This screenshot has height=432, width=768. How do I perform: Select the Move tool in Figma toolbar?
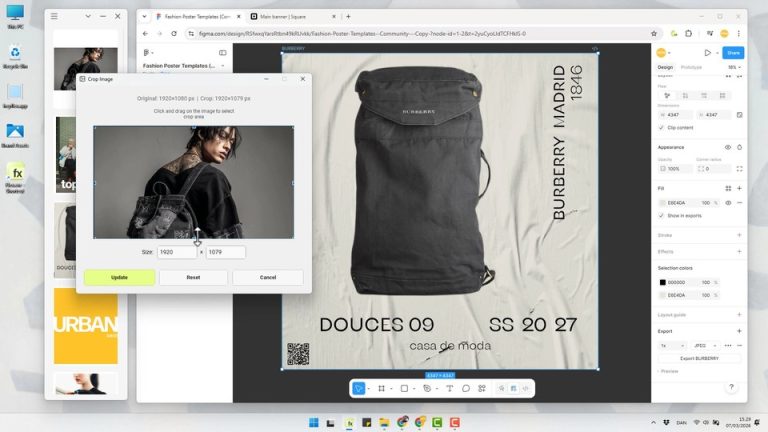358,388
